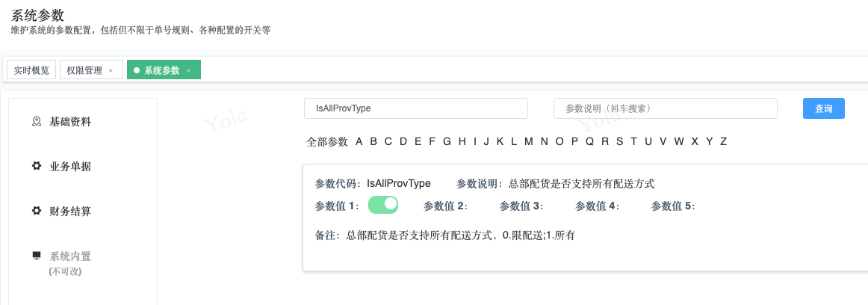868x305 pixels.
Task: Filter parameters by letter Y
Action: (x=709, y=142)
